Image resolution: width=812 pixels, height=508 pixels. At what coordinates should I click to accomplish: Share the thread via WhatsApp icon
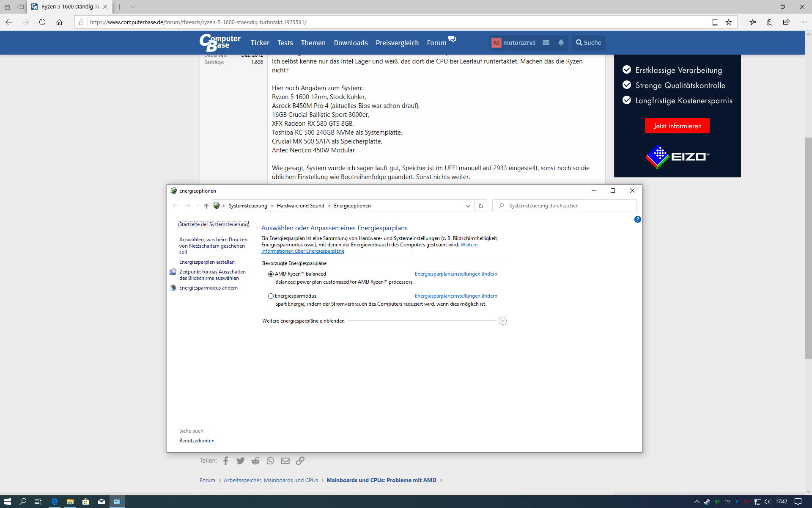(x=270, y=461)
